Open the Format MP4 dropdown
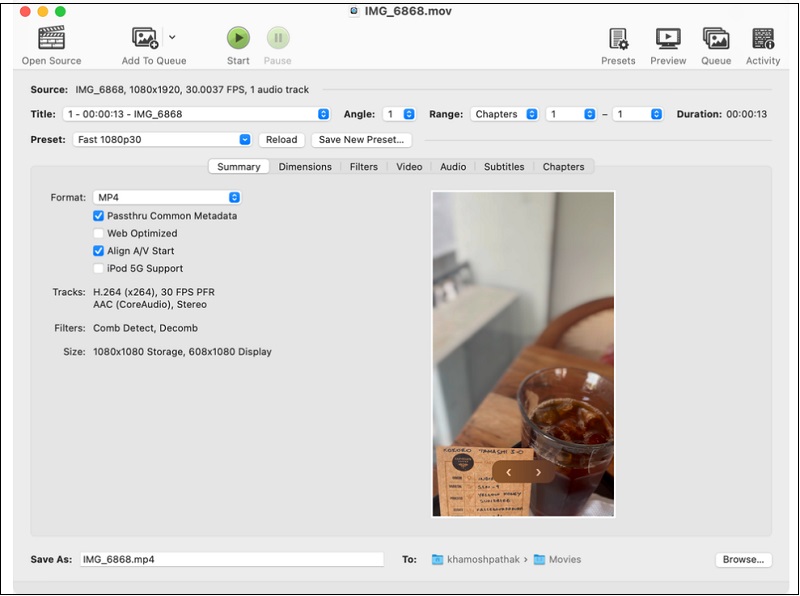Screen dimensions: 800x596 coord(167,198)
